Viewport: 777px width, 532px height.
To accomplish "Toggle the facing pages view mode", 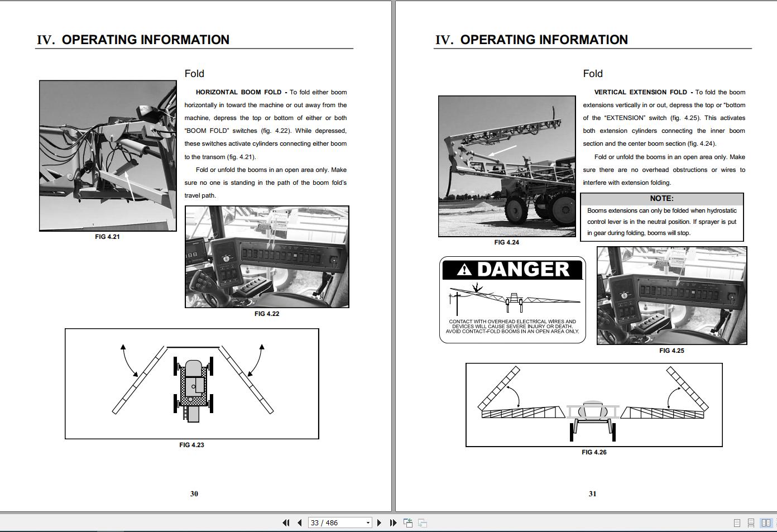I will pos(766,522).
